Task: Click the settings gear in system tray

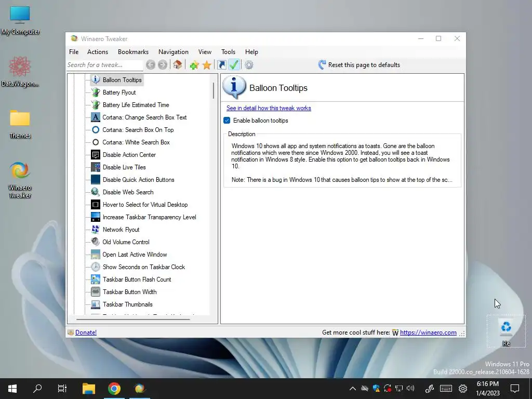Action: pos(463,389)
